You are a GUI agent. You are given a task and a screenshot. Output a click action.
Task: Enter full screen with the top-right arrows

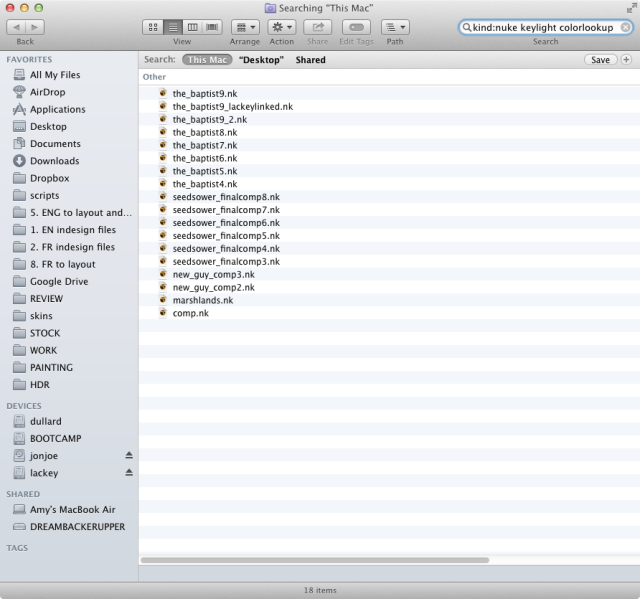coord(631,8)
